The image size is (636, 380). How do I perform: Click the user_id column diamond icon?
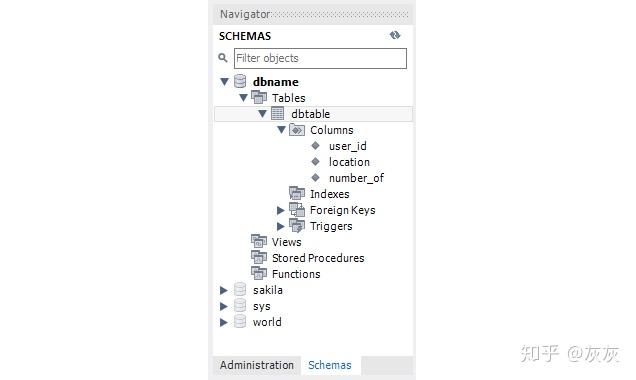pyautogui.click(x=315, y=146)
